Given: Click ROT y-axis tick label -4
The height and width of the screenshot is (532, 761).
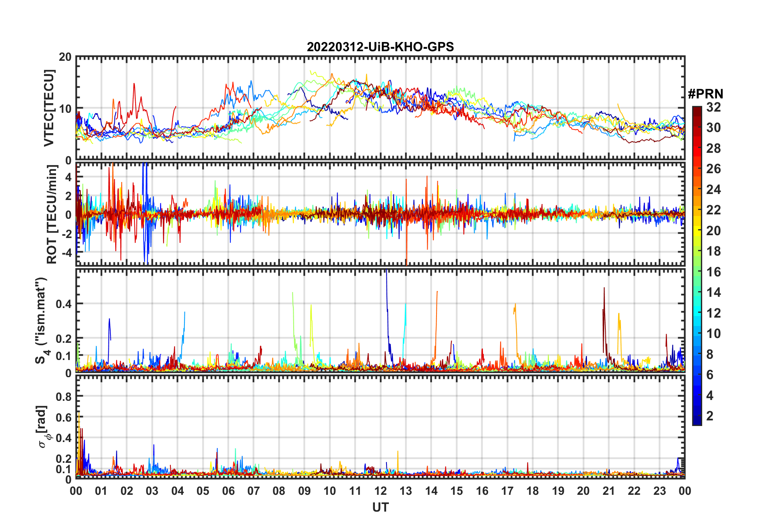Looking at the screenshot, I should pos(67,253).
